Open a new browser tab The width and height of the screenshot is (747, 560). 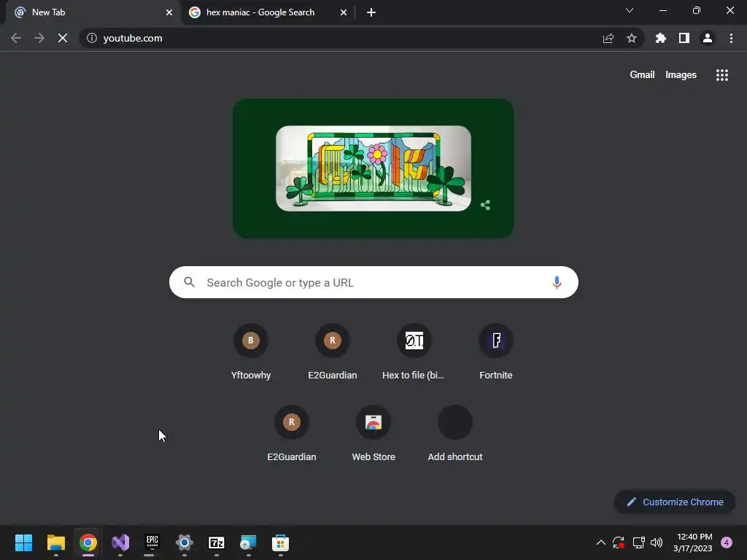(371, 12)
